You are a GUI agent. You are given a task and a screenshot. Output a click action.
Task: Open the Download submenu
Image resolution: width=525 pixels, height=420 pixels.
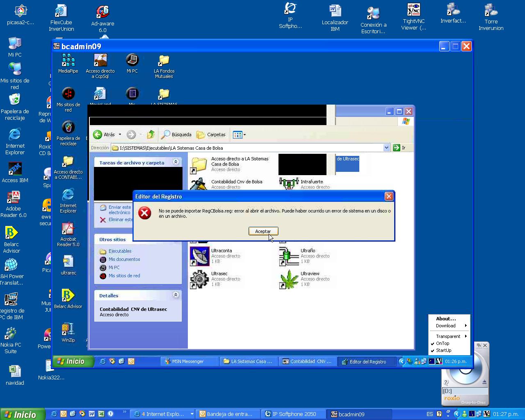pos(449,326)
